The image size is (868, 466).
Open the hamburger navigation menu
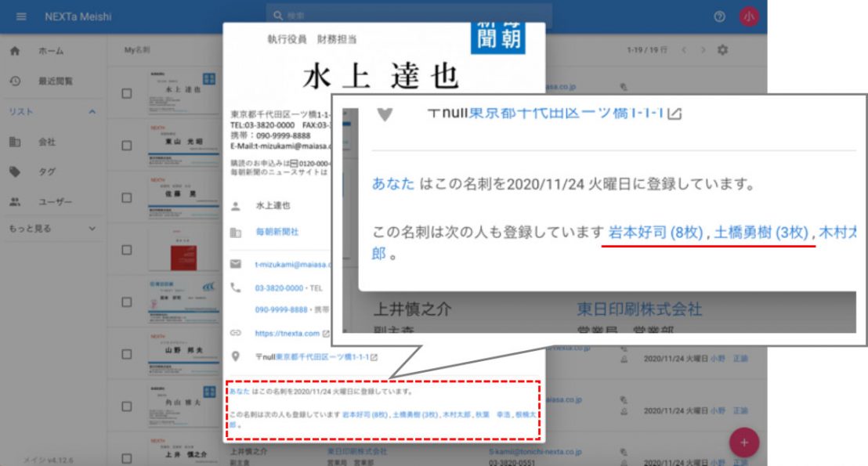click(x=21, y=16)
